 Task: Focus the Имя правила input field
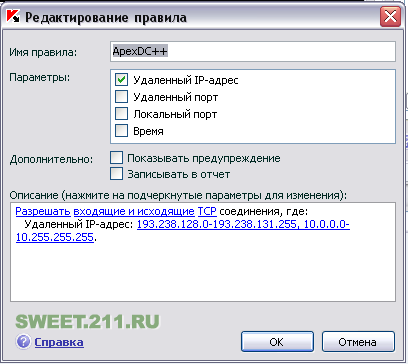pos(253,51)
